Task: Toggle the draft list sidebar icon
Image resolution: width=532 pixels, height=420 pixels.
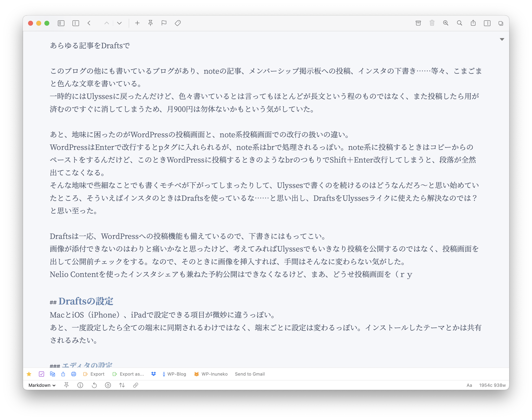Action: [61, 23]
